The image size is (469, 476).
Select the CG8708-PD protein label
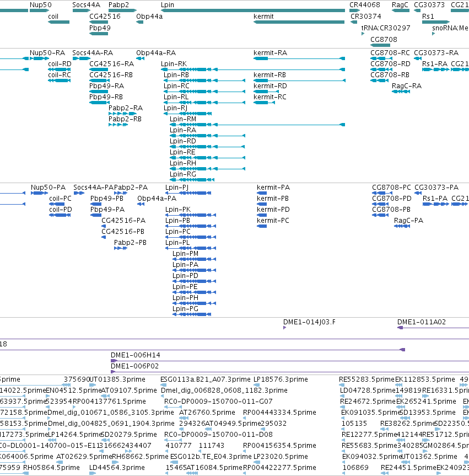click(x=392, y=198)
